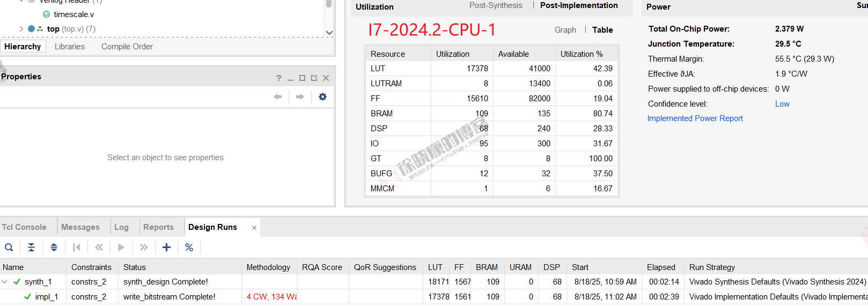The image size is (868, 307).
Task: Select the MMCM resource row
Action: (x=491, y=189)
